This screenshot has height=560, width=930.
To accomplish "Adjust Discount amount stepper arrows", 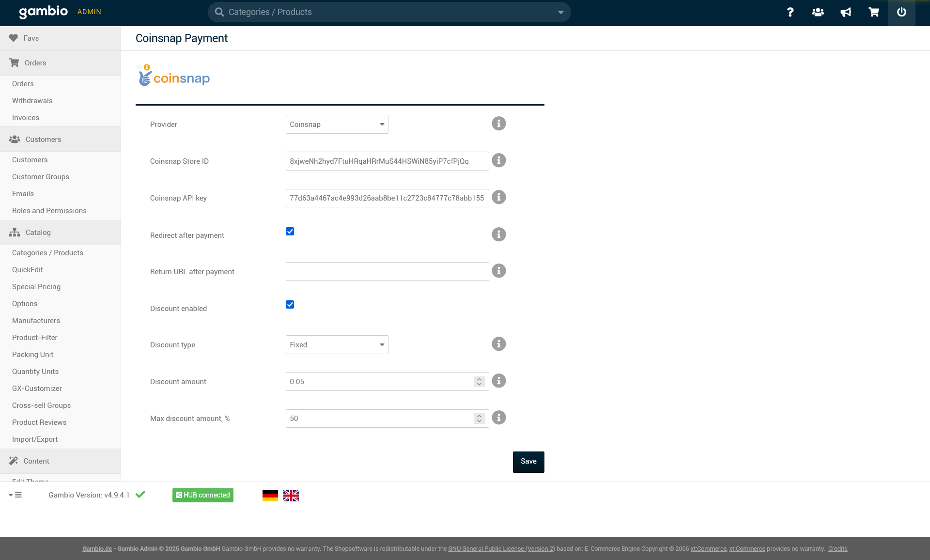I will [x=479, y=382].
